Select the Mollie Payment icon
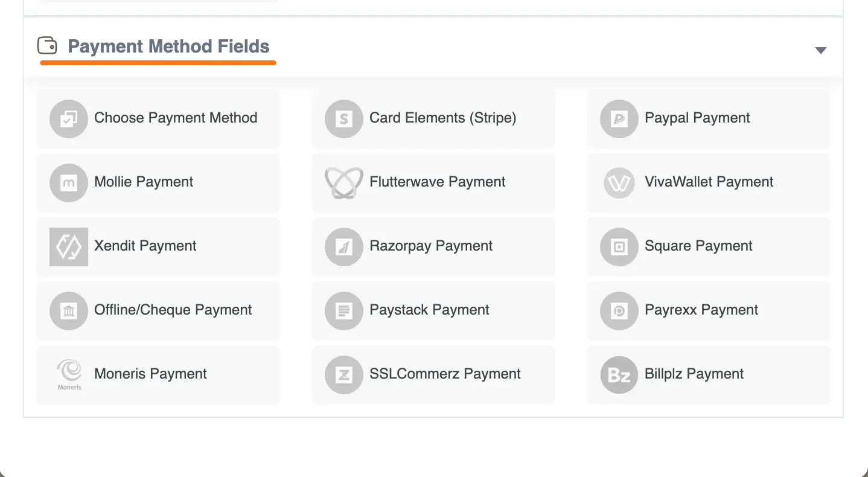 (x=68, y=182)
